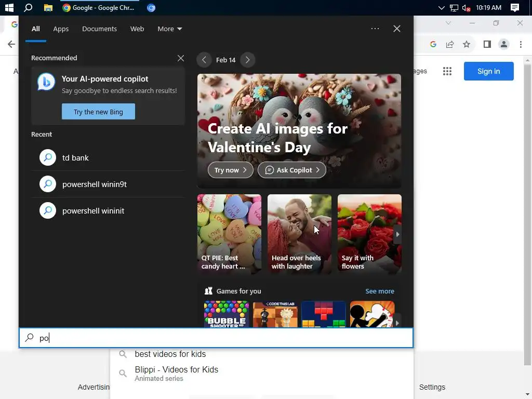Advance the story cards carousel arrow
Screen dimensions: 532x399
397,234
